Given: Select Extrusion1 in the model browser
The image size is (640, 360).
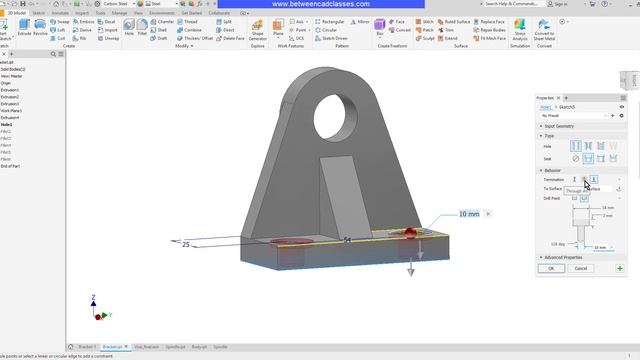Looking at the screenshot, I should click(9, 90).
